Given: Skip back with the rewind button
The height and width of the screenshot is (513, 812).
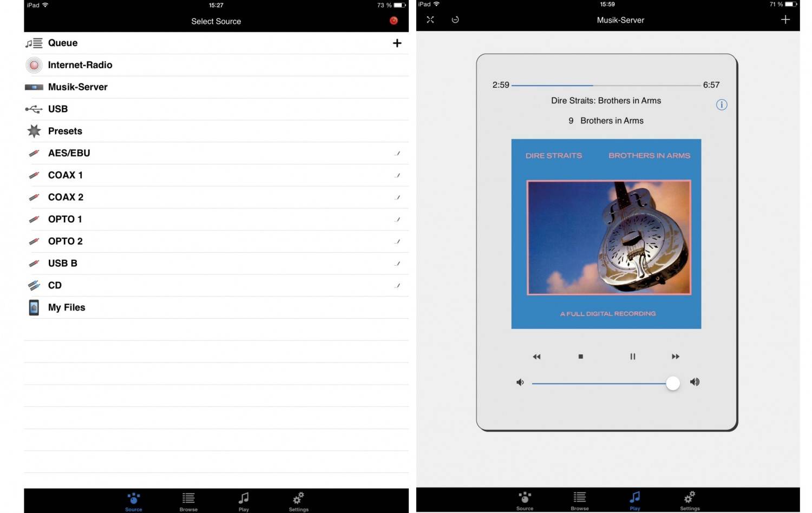Looking at the screenshot, I should (x=536, y=357).
